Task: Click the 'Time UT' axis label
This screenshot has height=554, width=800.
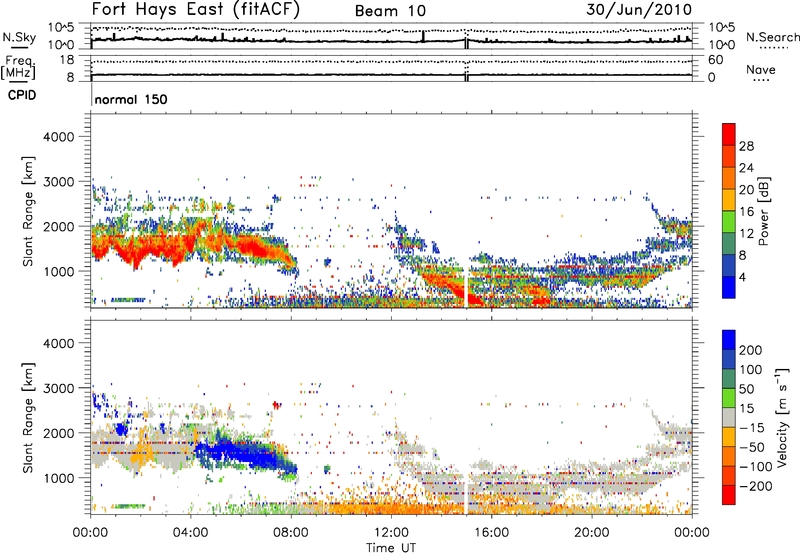Action: click(x=391, y=547)
